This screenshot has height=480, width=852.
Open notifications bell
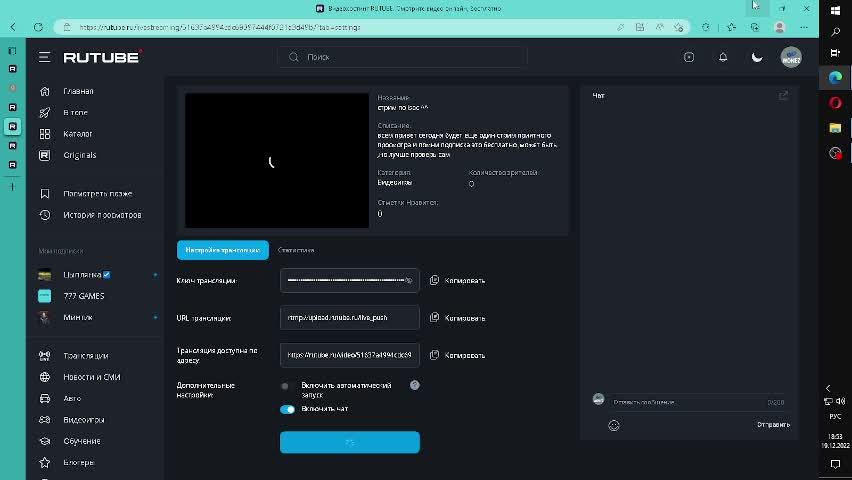[x=723, y=57]
